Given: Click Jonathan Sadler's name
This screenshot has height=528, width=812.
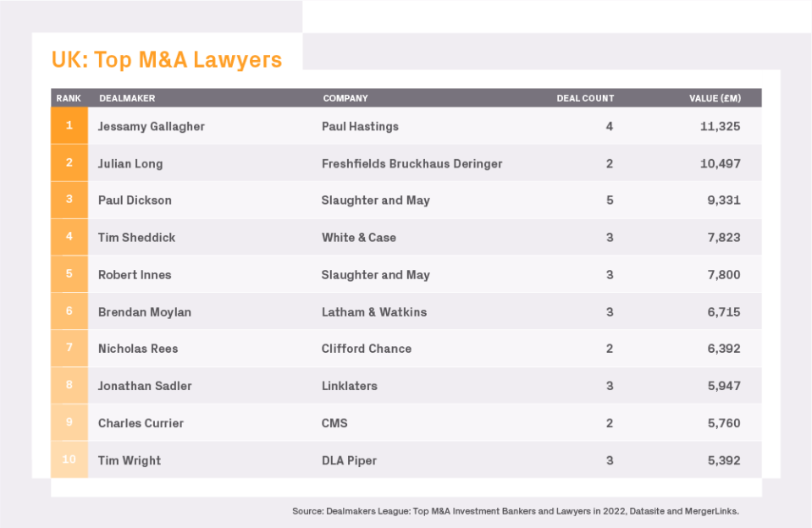Looking at the screenshot, I should coord(145,386).
